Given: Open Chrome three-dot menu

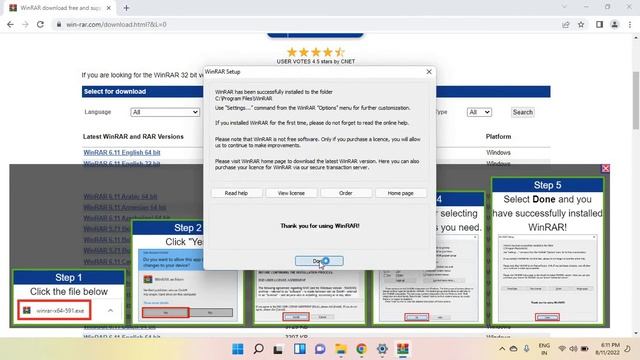Looking at the screenshot, I should 630,24.
